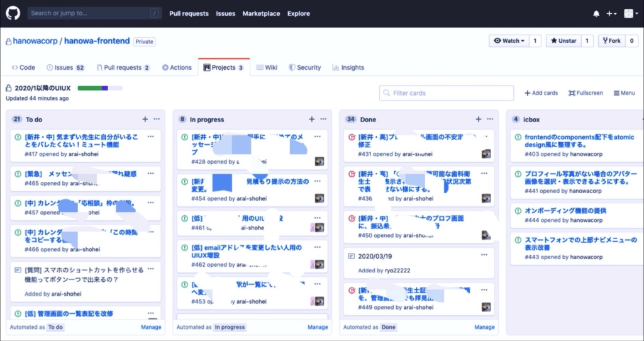Open Marketplace in top nav
The image size is (644, 341).
261,14
